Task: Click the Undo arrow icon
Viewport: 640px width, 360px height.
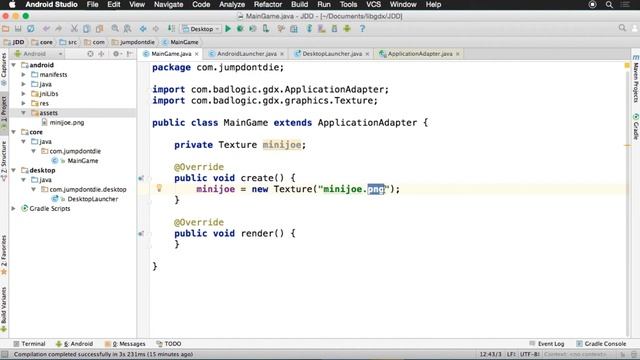Action: click(x=46, y=29)
